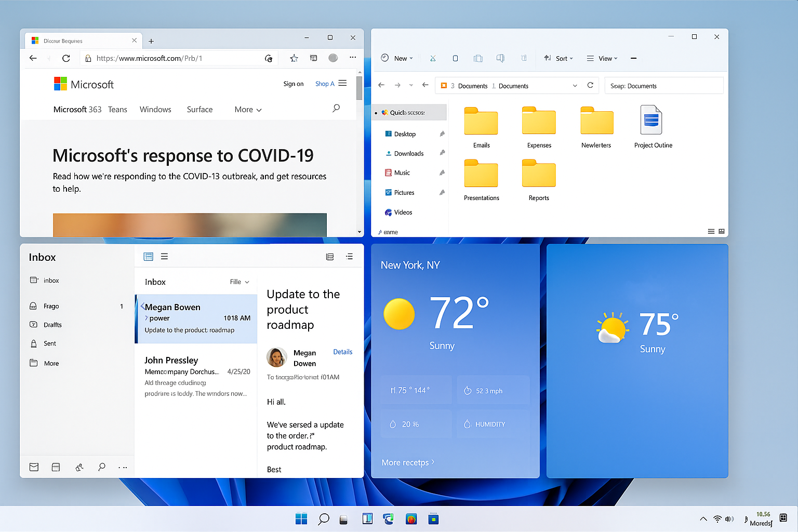Expand recent locations dropdown arrow
The width and height of the screenshot is (798, 532).
411,85
